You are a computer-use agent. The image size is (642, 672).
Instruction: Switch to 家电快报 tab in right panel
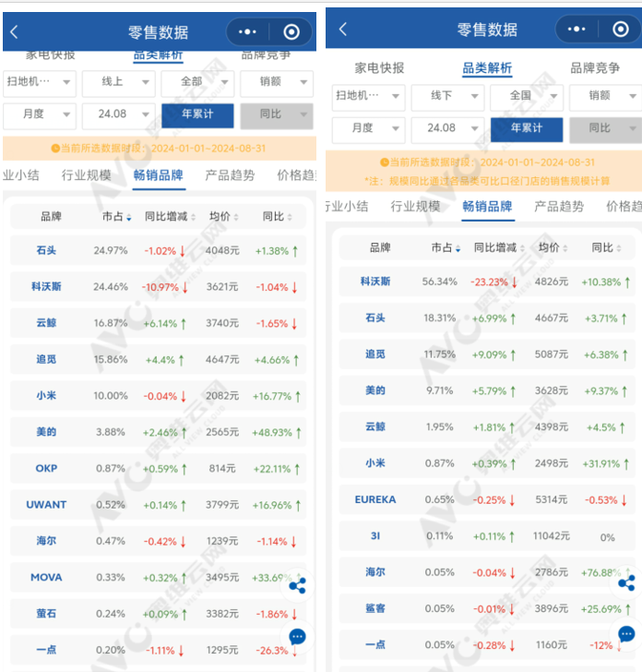pos(379,67)
